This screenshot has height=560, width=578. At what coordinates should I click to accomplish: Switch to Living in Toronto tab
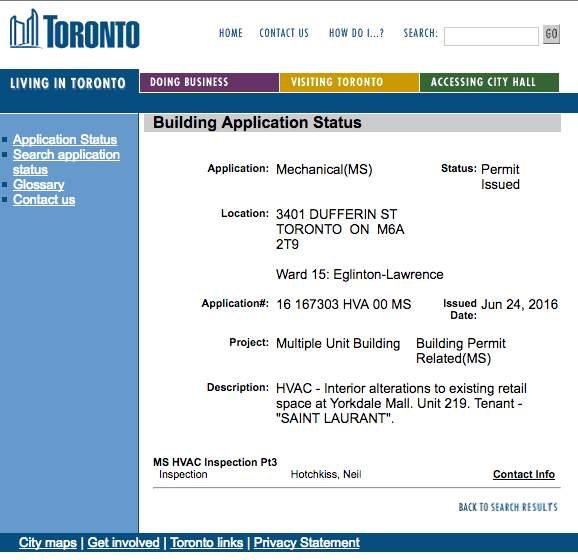68,83
